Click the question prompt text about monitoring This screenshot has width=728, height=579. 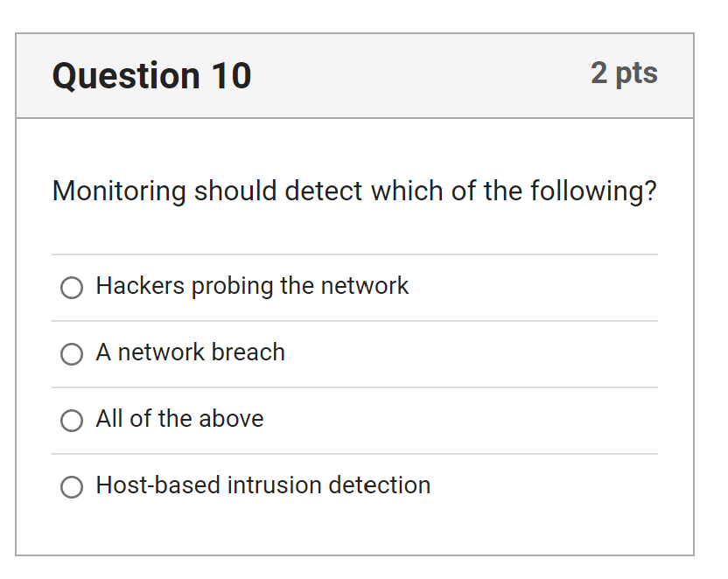pyautogui.click(x=354, y=192)
